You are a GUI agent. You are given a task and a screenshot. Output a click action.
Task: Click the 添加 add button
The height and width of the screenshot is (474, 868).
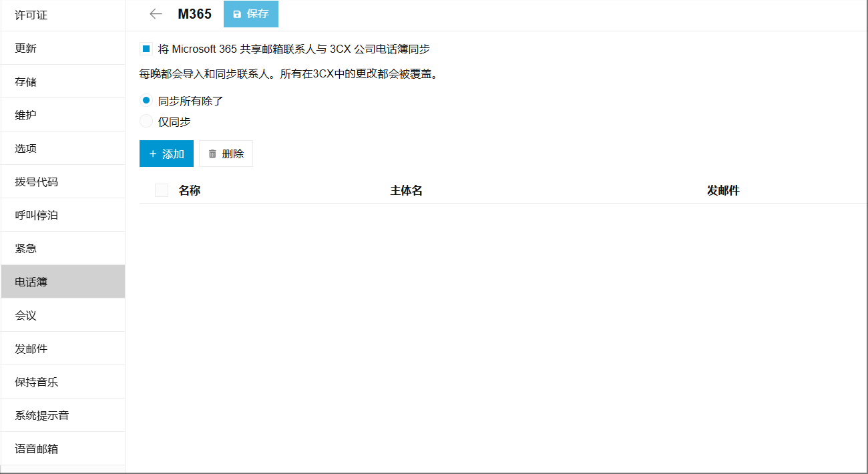[x=166, y=154]
